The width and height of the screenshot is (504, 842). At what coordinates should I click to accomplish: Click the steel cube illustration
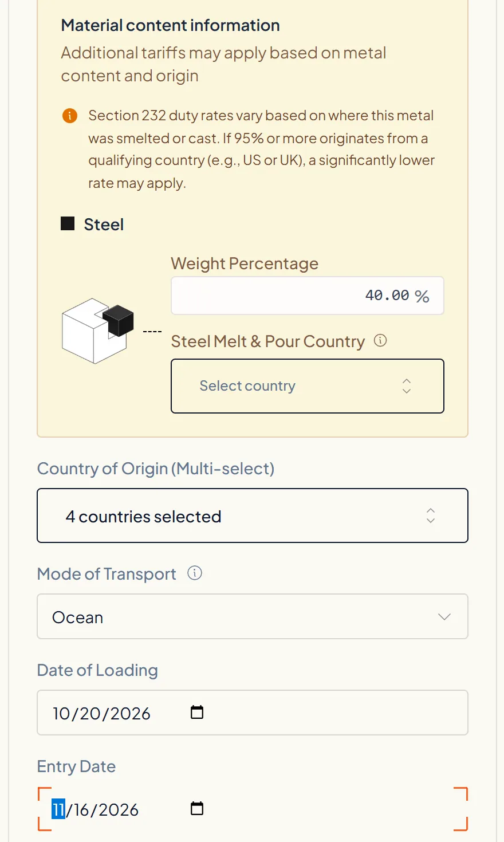[97, 330]
